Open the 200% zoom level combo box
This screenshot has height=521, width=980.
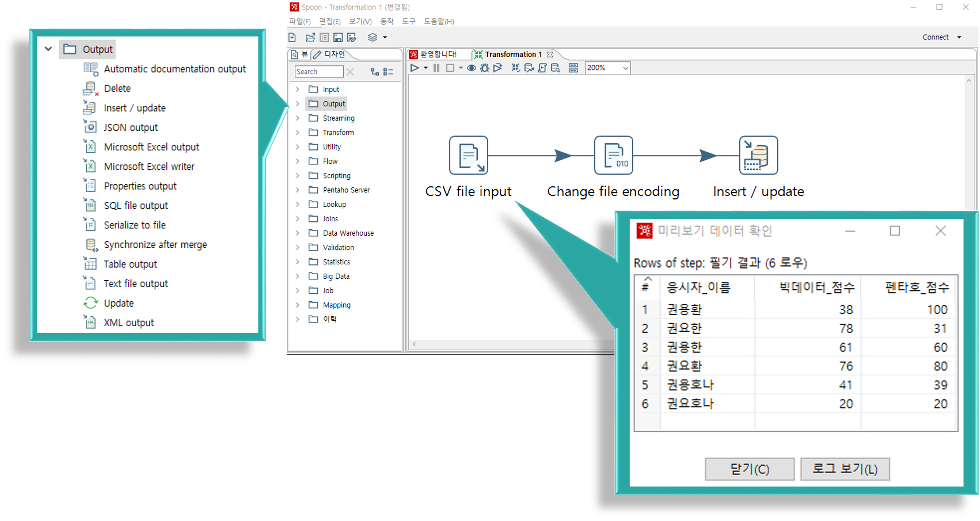[607, 68]
